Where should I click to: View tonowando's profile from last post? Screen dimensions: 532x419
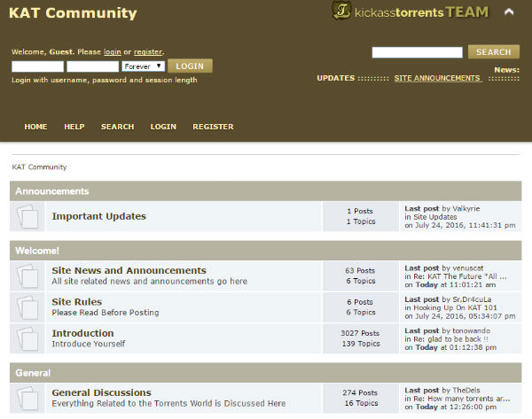click(x=472, y=330)
